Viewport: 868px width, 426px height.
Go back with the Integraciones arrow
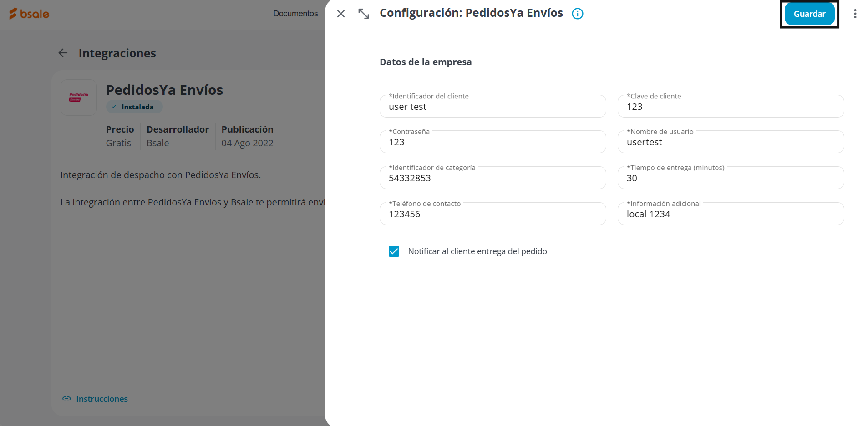(x=63, y=53)
